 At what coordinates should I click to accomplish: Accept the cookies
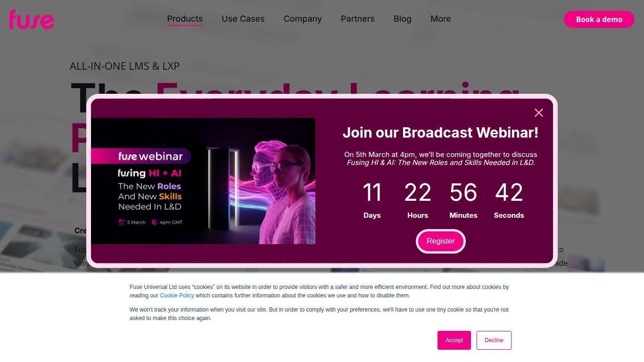click(454, 340)
